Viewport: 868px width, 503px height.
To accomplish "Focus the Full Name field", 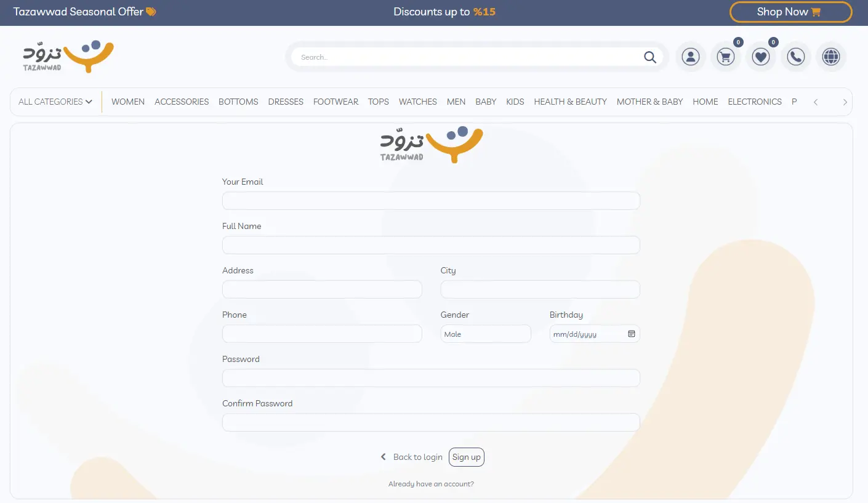I will coord(431,245).
